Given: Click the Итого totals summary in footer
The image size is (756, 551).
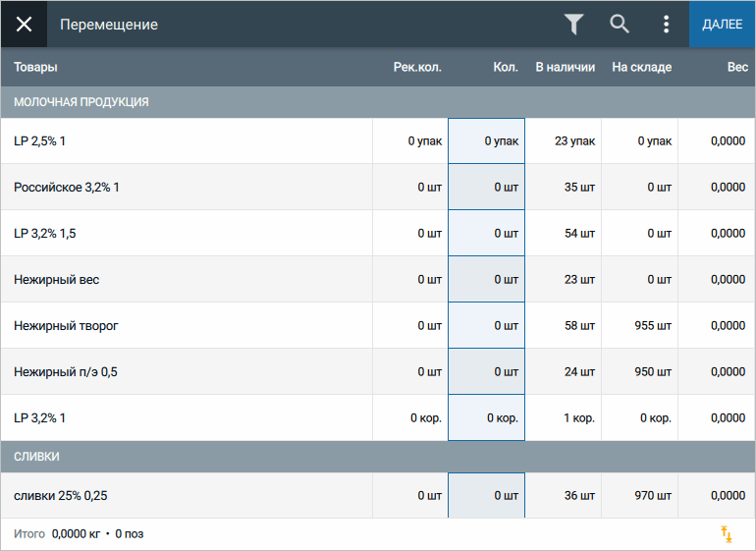Looking at the screenshot, I should (79, 533).
